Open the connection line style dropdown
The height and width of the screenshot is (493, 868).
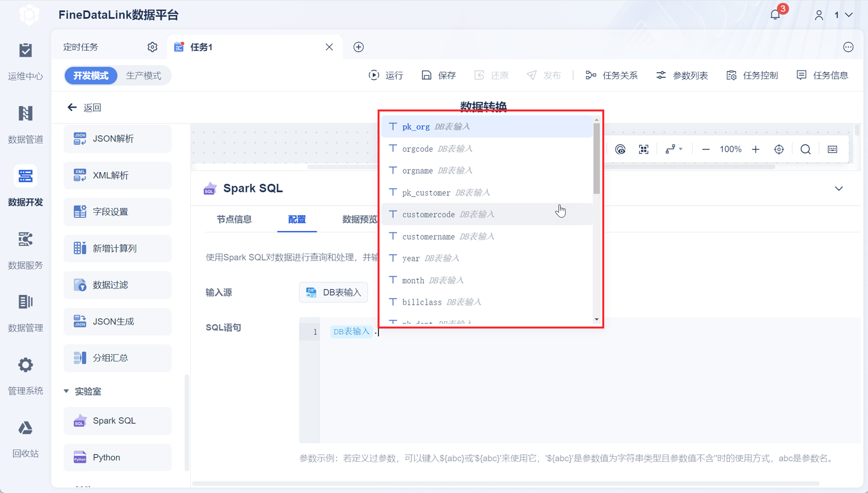point(674,150)
